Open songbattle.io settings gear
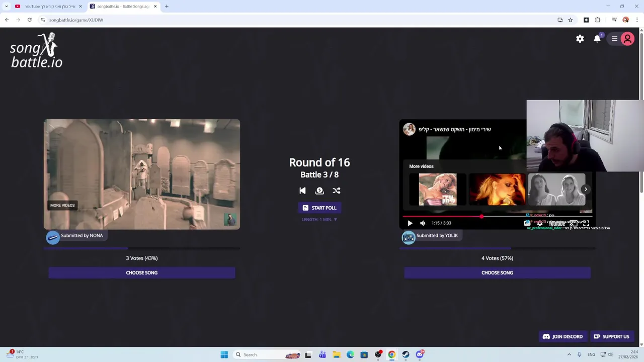The height and width of the screenshot is (362, 644). (580, 39)
